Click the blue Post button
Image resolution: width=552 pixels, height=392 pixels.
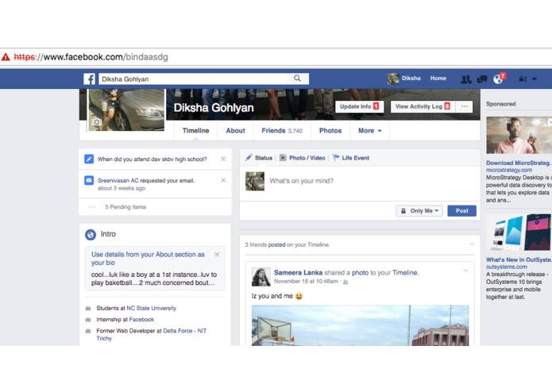click(x=462, y=210)
